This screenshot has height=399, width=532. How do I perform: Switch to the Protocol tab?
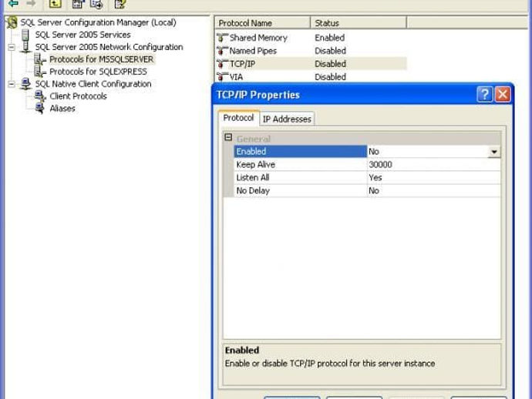[238, 118]
